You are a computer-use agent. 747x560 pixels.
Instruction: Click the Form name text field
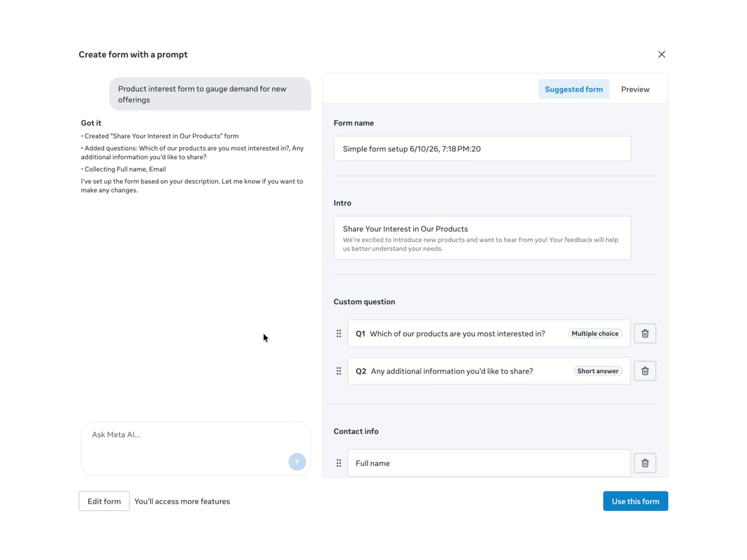(x=482, y=149)
